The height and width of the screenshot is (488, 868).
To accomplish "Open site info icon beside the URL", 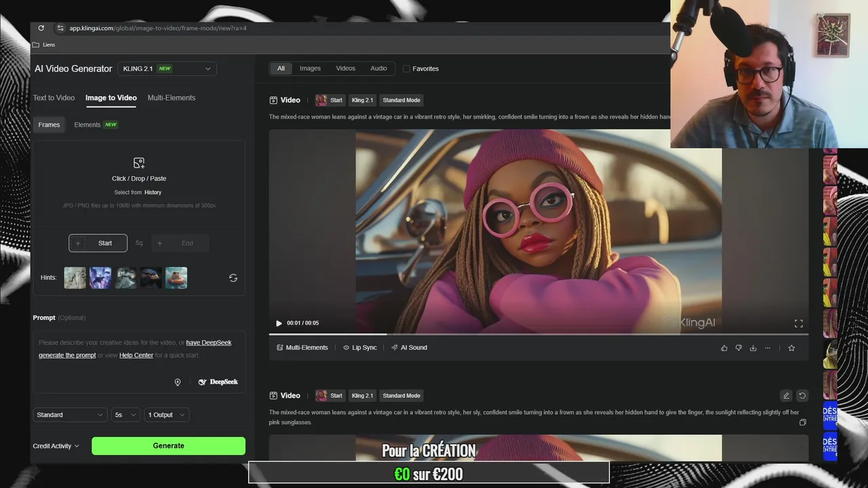I will click(x=60, y=28).
